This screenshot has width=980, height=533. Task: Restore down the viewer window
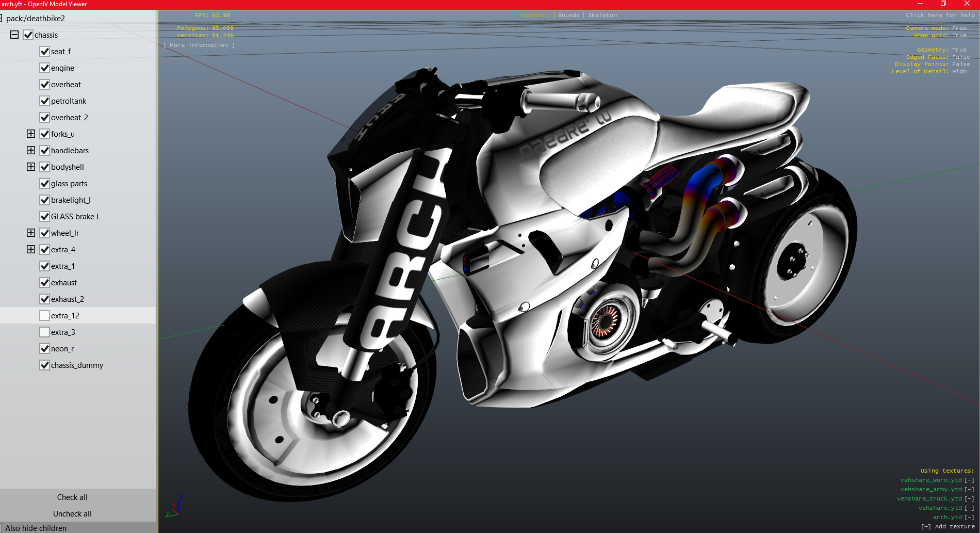tap(943, 4)
